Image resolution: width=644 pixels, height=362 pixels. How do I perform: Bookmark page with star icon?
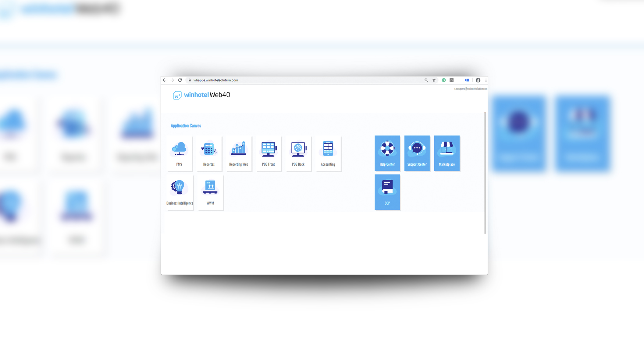pos(434,80)
